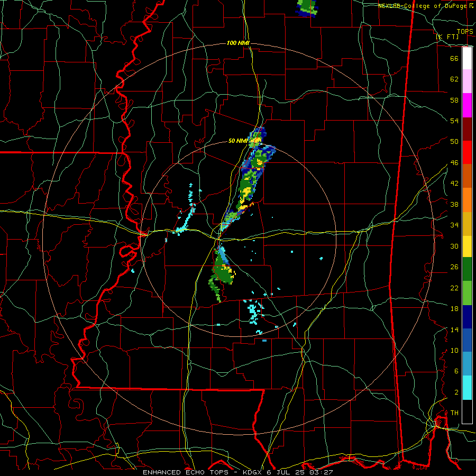This screenshot has width=476, height=476.
Task: Click the 50 NMI range ring label
Action: pyautogui.click(x=238, y=141)
